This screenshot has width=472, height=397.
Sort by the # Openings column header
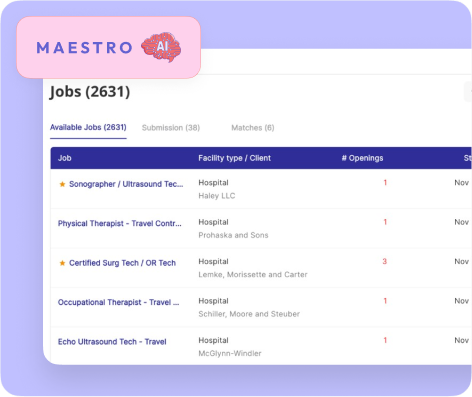(362, 158)
